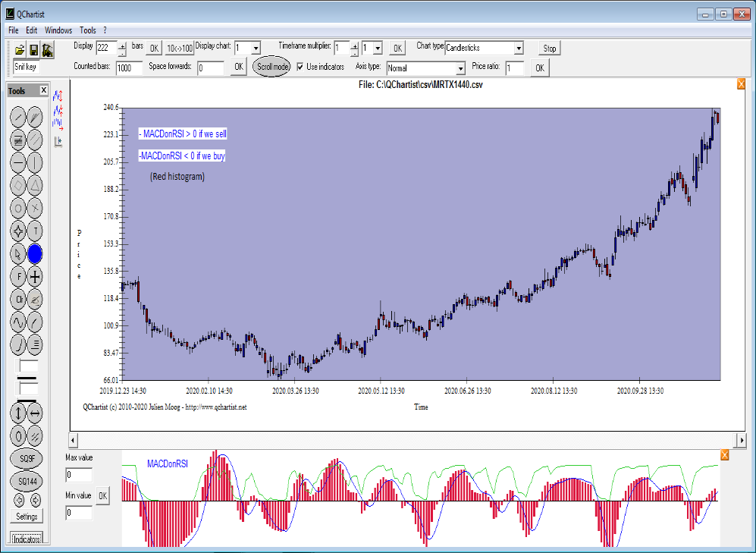
Task: Toggle the Use indicators checkbox
Action: coord(300,67)
